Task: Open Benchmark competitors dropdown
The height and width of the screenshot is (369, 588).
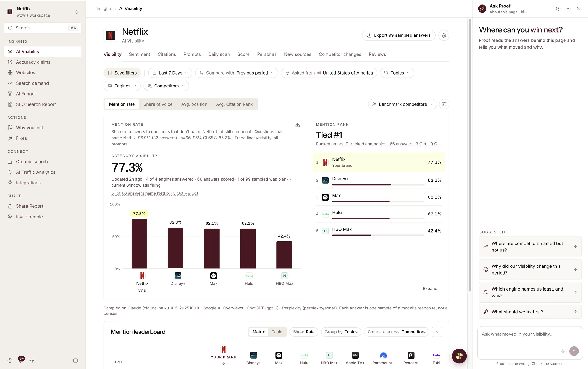Action: [402, 104]
